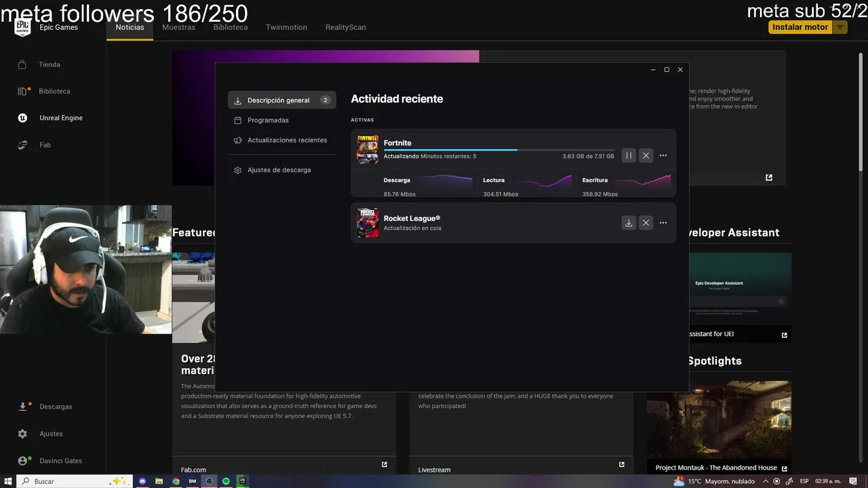Click the top banner external link icon
Image resolution: width=868 pixels, height=488 pixels.
769,178
